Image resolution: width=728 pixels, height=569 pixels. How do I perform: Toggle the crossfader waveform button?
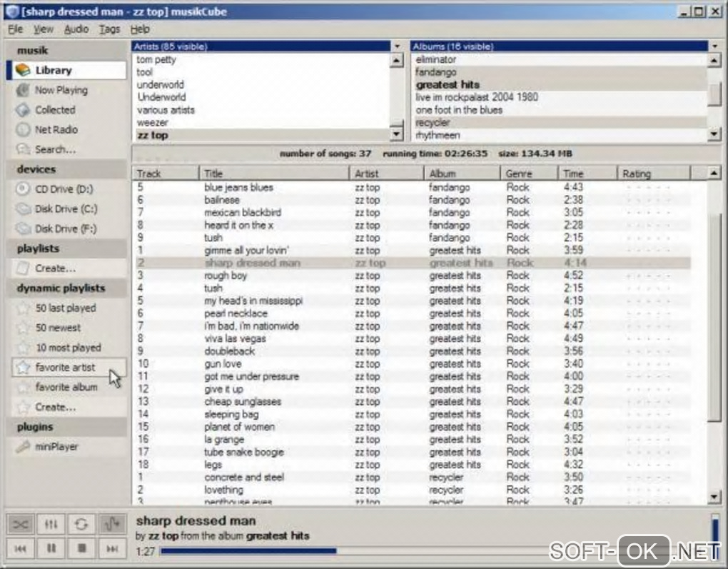112,525
